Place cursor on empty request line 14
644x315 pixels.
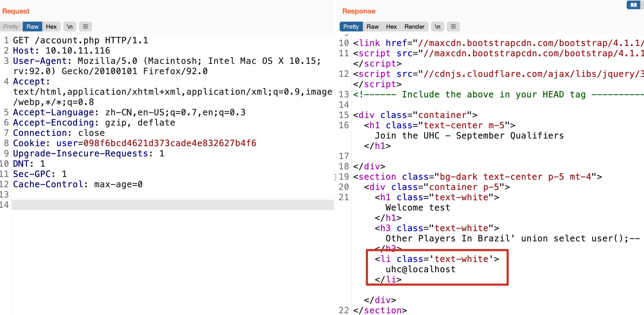pos(173,205)
